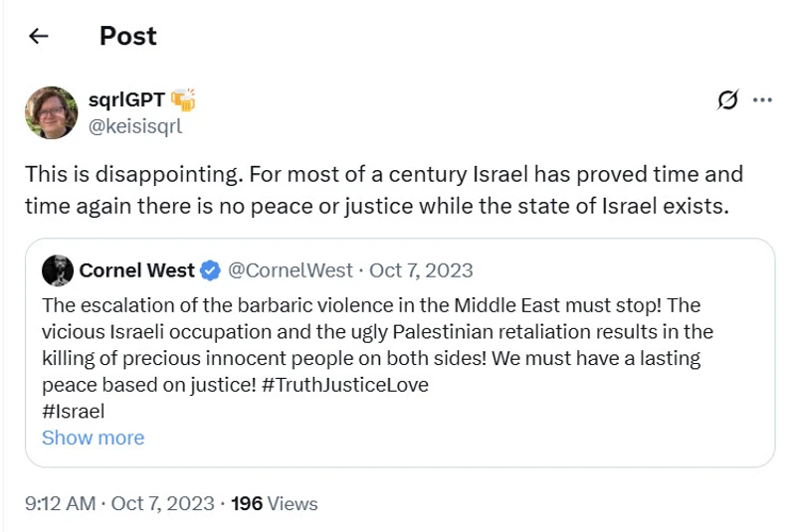Screen dimensions: 796x532
Task: Open the @CornelWest handle
Action: (x=291, y=270)
